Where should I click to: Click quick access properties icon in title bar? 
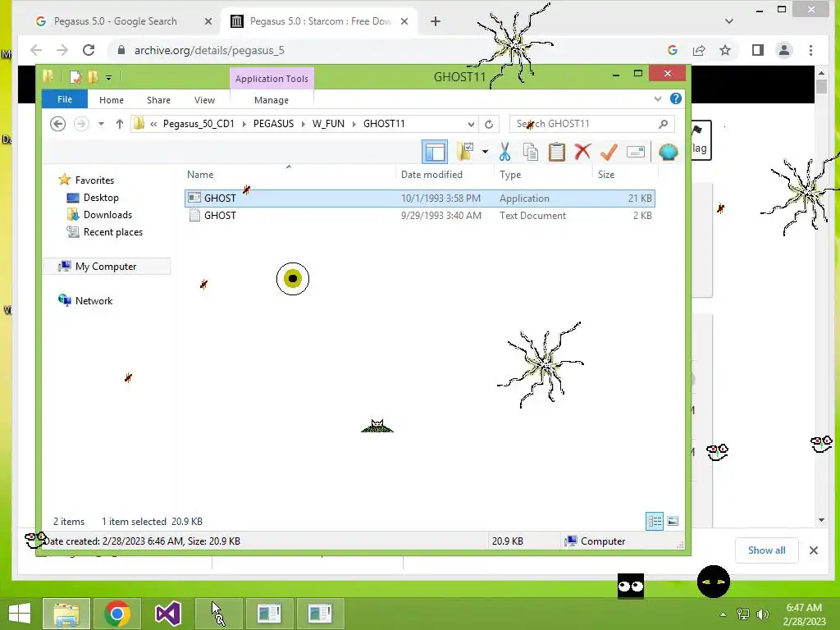(x=75, y=77)
